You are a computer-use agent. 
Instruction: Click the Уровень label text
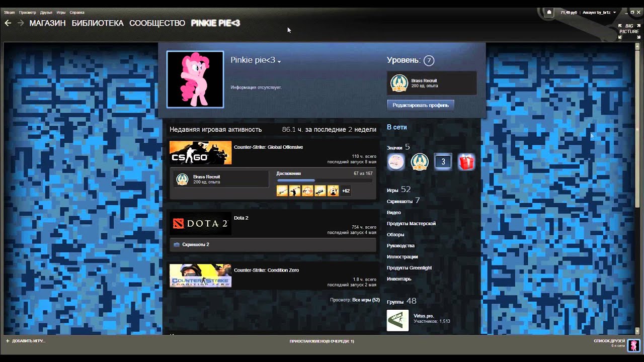tap(403, 60)
